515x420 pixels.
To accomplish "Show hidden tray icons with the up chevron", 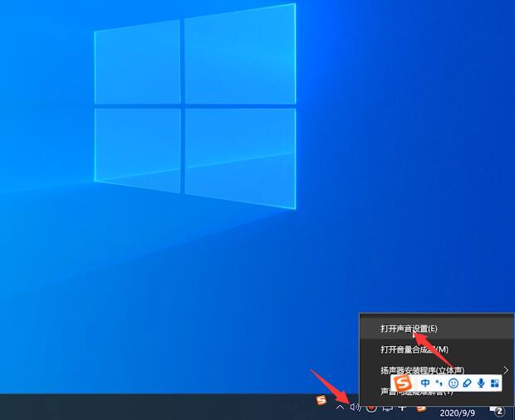I will tap(341, 408).
